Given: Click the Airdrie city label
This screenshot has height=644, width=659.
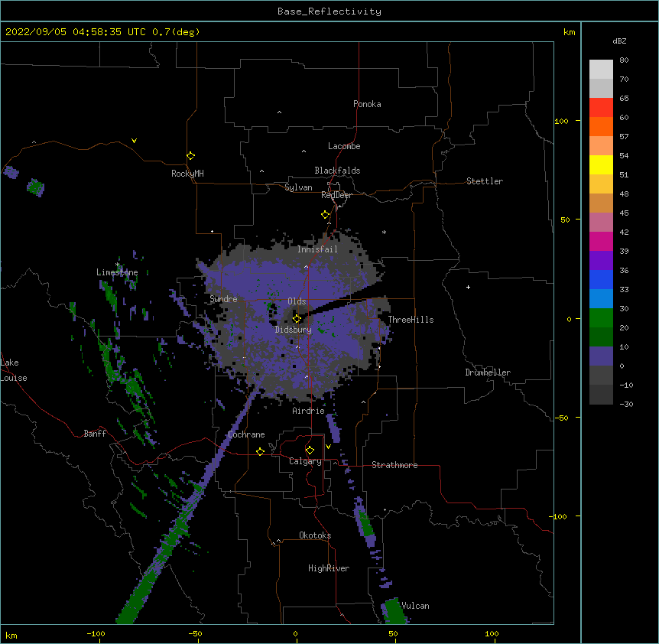Looking at the screenshot, I should [x=309, y=411].
